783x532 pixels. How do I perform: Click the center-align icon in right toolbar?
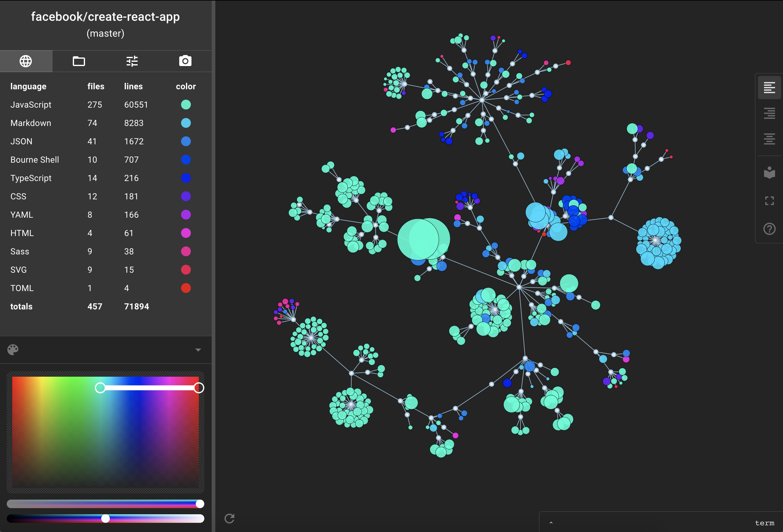tap(769, 139)
